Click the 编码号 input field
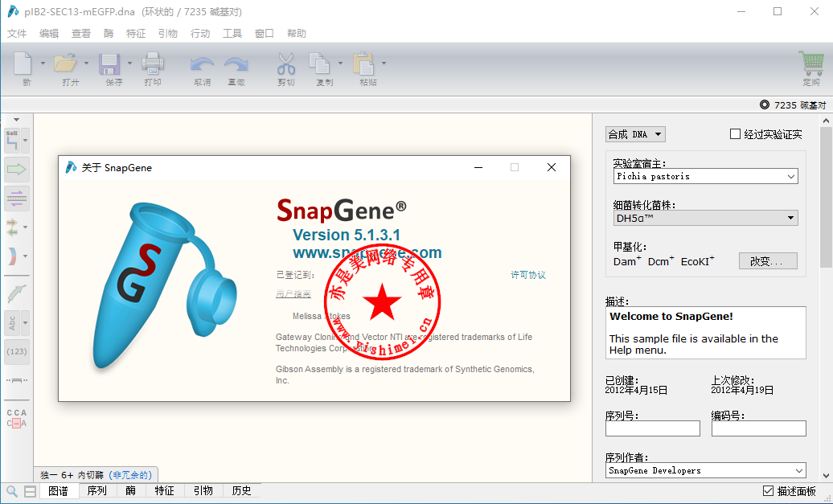833x504 pixels. [x=759, y=428]
